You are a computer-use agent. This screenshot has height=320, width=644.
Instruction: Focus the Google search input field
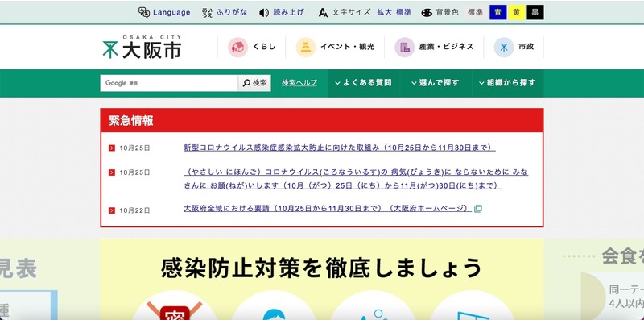(169, 83)
